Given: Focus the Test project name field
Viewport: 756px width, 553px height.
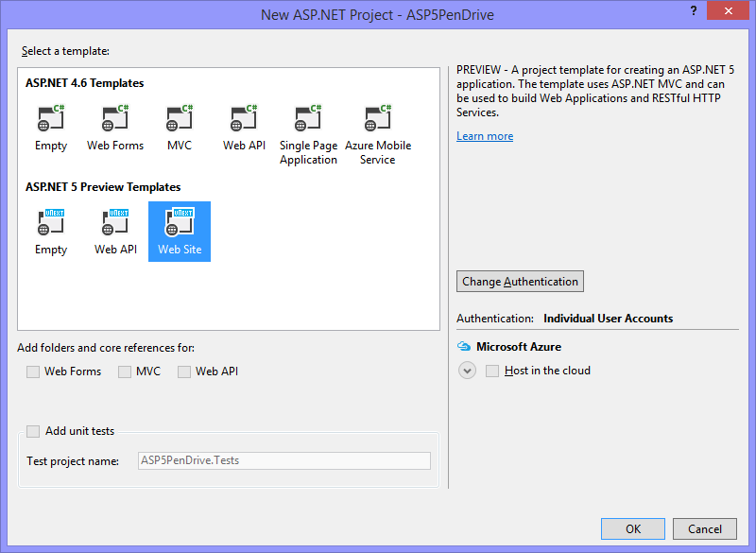Looking at the screenshot, I should coord(284,460).
